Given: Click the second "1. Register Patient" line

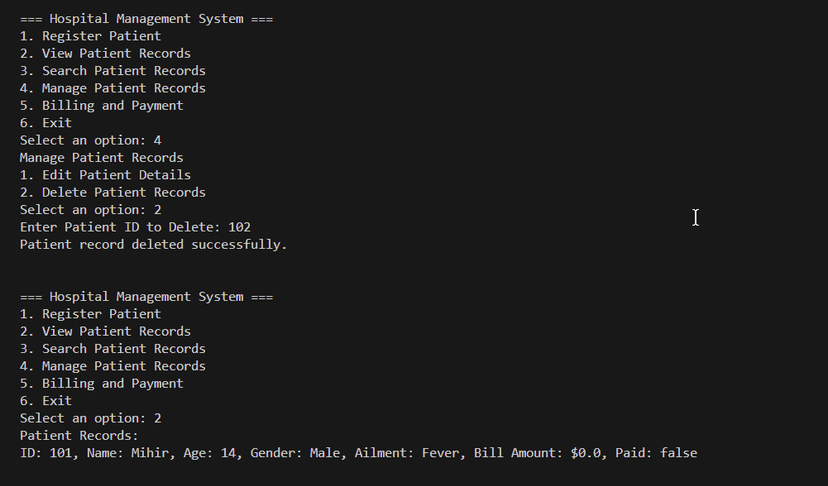Looking at the screenshot, I should [90, 314].
